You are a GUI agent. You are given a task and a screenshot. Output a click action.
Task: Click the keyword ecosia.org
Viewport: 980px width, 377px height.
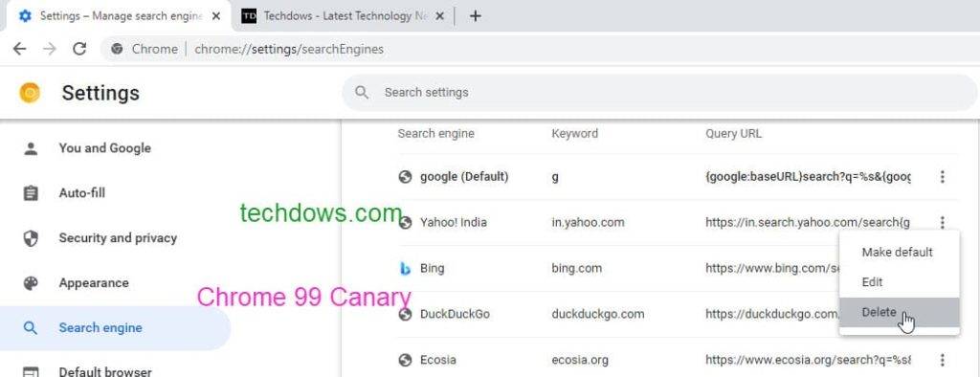(580, 360)
